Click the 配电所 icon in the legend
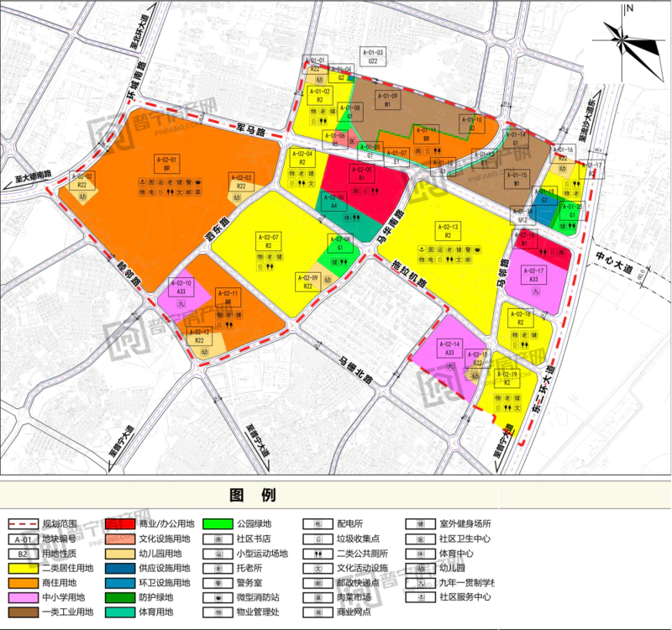Image resolution: width=672 pixels, height=630 pixels. pyautogui.click(x=318, y=523)
